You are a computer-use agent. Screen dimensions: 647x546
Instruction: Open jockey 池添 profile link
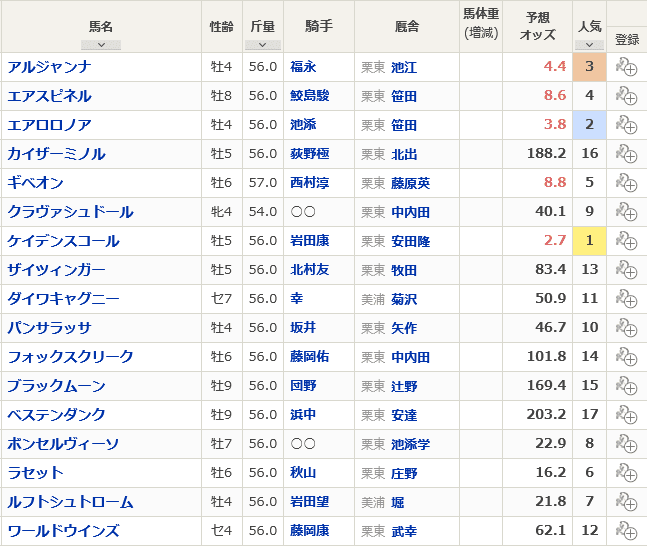coord(303,125)
